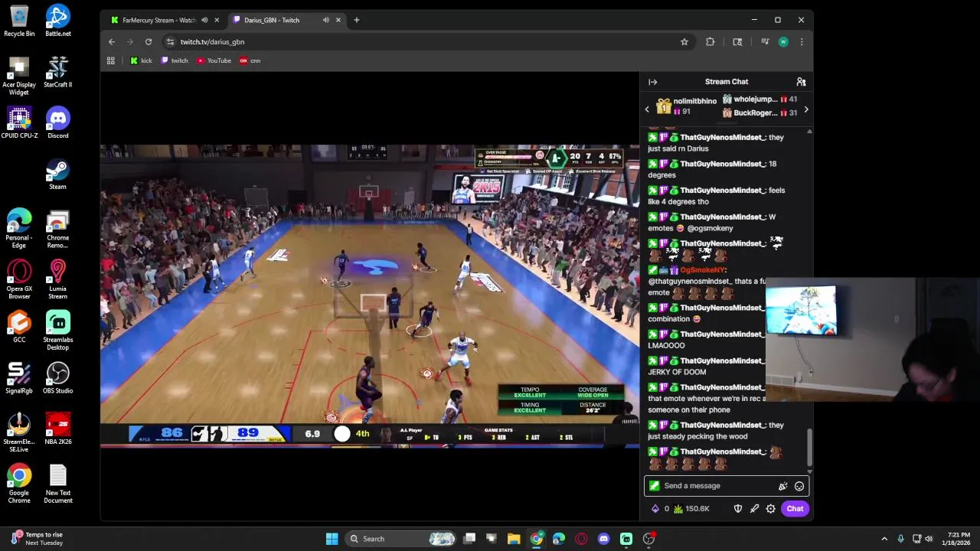This screenshot has height=551, width=980.
Task: Open Discord desktop shortcut
Action: click(x=57, y=122)
